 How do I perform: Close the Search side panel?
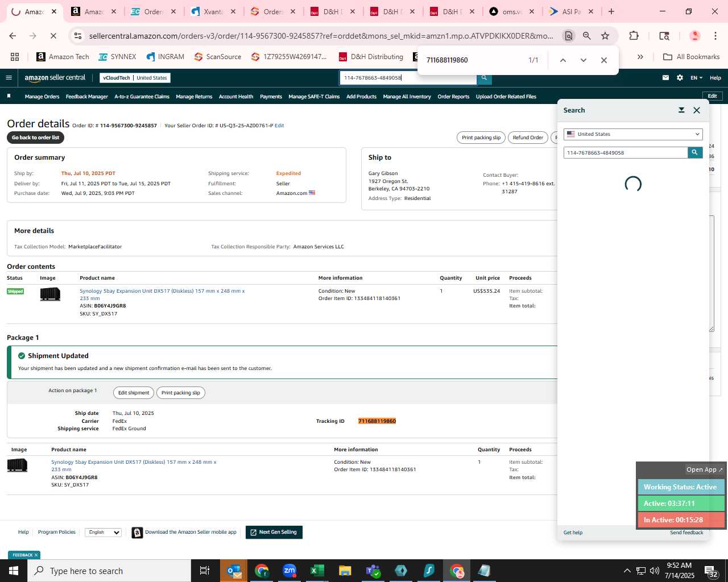[697, 110]
